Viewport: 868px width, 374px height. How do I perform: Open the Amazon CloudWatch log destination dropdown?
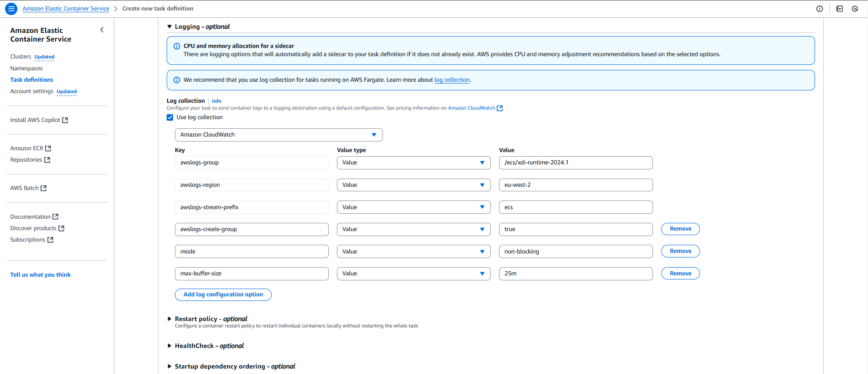click(x=279, y=135)
